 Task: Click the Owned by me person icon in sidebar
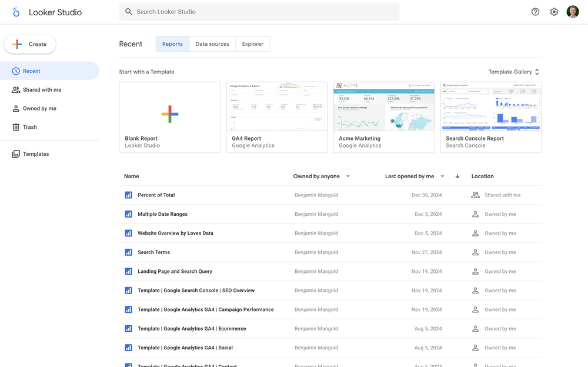click(16, 108)
